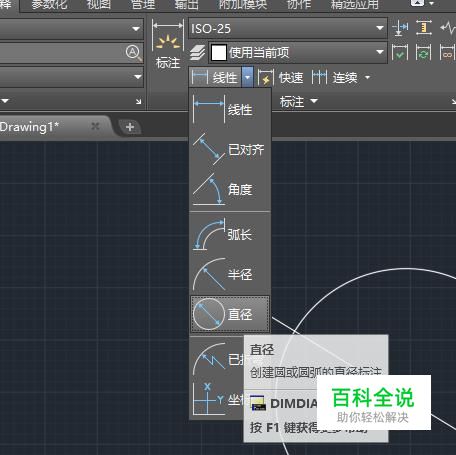Click the top-right ribbon minimize toggle

click(417, 3)
